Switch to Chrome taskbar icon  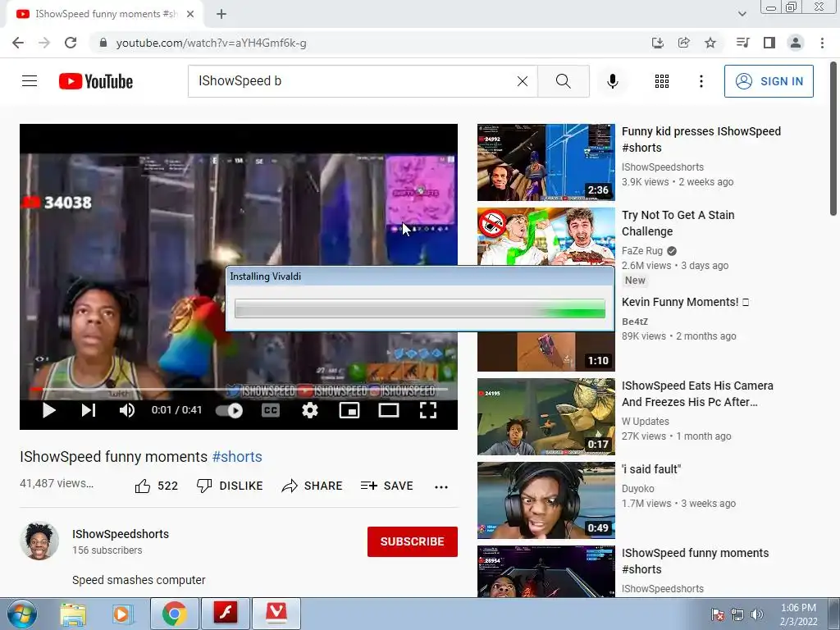tap(174, 614)
